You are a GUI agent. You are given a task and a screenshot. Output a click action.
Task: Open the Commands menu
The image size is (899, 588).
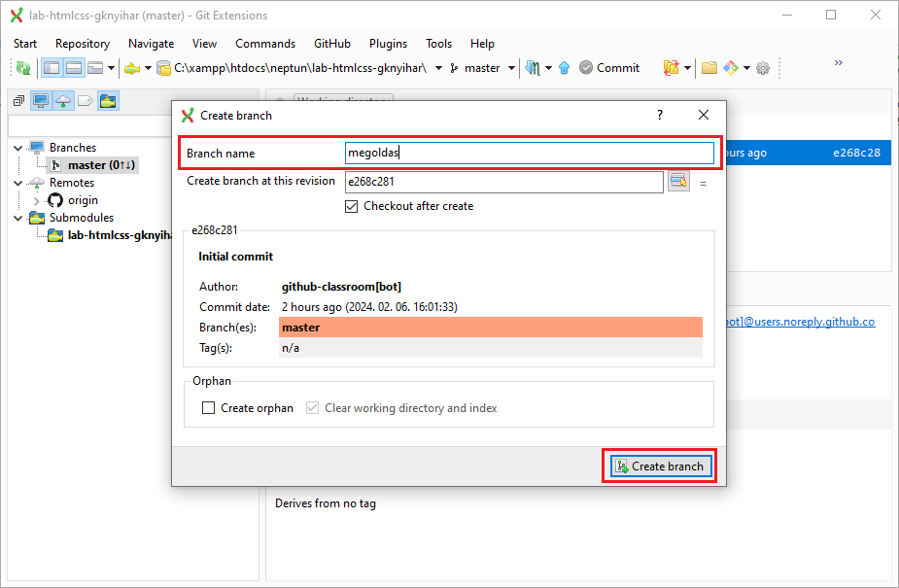[x=264, y=44]
